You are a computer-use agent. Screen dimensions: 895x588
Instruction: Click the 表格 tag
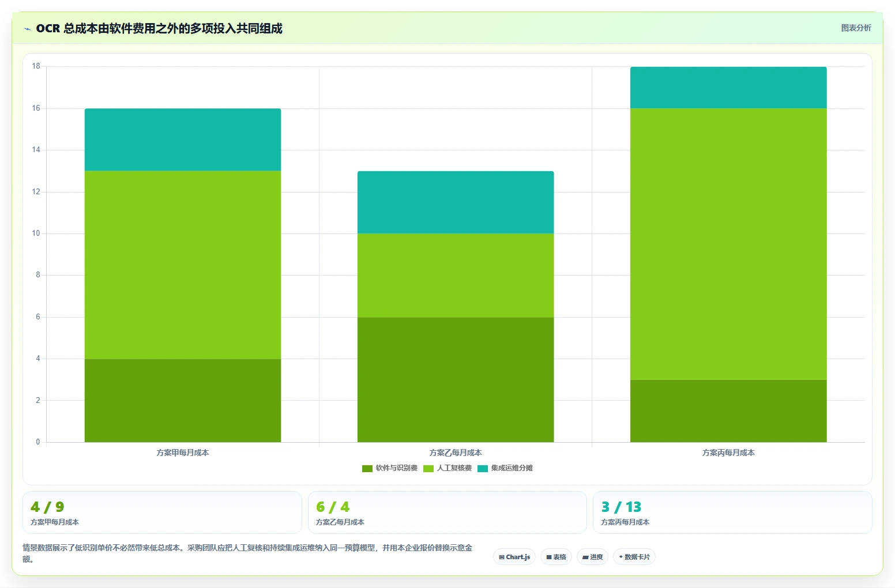tap(556, 557)
